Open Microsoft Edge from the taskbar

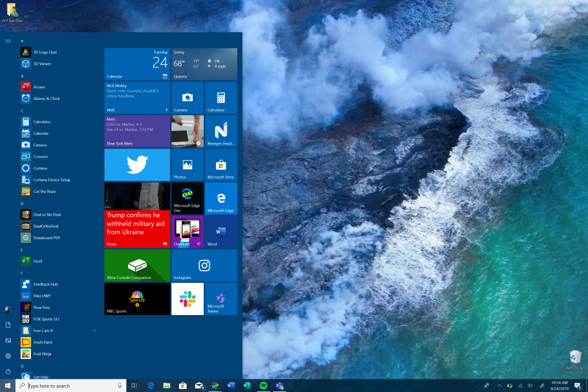(150, 386)
